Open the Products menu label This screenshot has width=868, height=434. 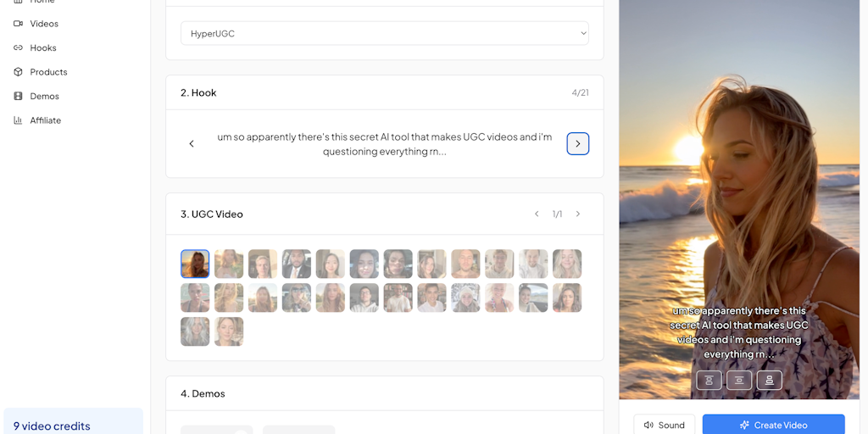tap(48, 72)
